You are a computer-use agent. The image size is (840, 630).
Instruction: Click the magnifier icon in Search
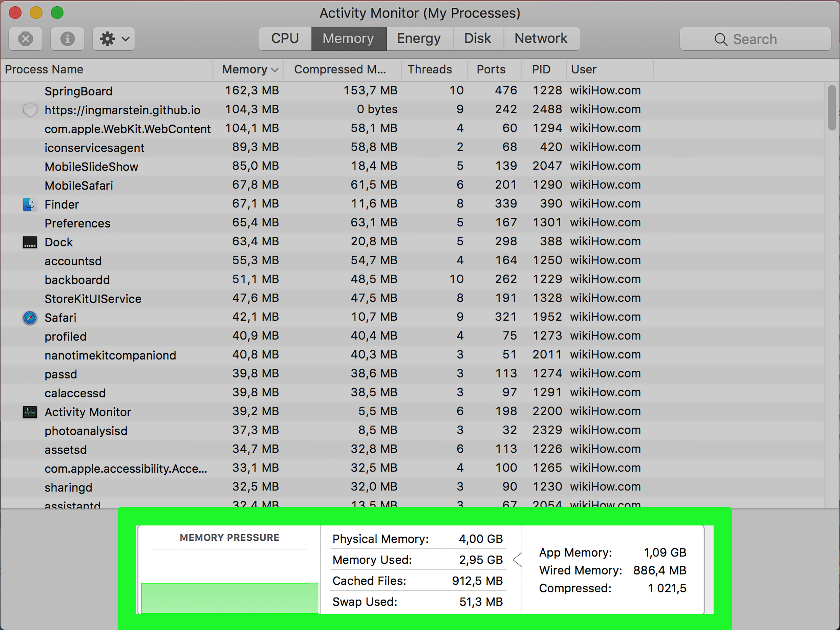pyautogui.click(x=720, y=39)
